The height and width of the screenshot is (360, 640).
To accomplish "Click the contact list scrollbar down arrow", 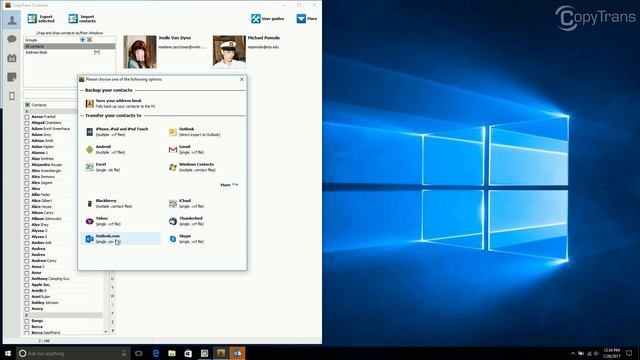I will tap(106, 332).
